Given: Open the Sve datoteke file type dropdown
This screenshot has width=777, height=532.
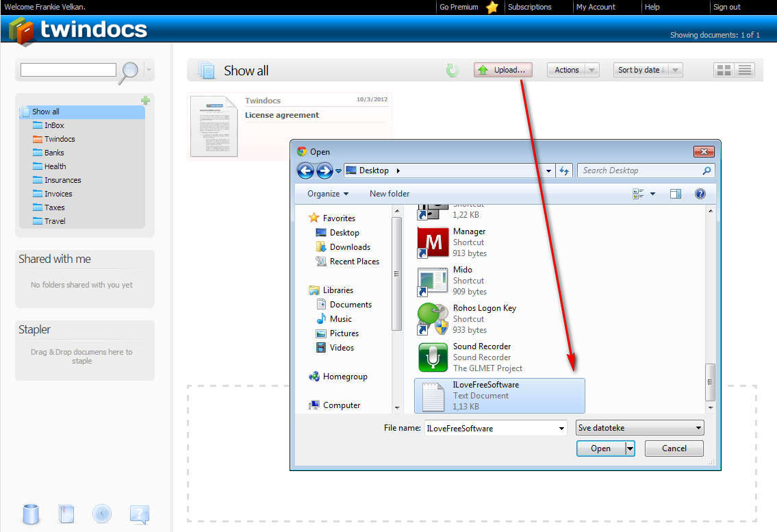Looking at the screenshot, I should point(639,428).
